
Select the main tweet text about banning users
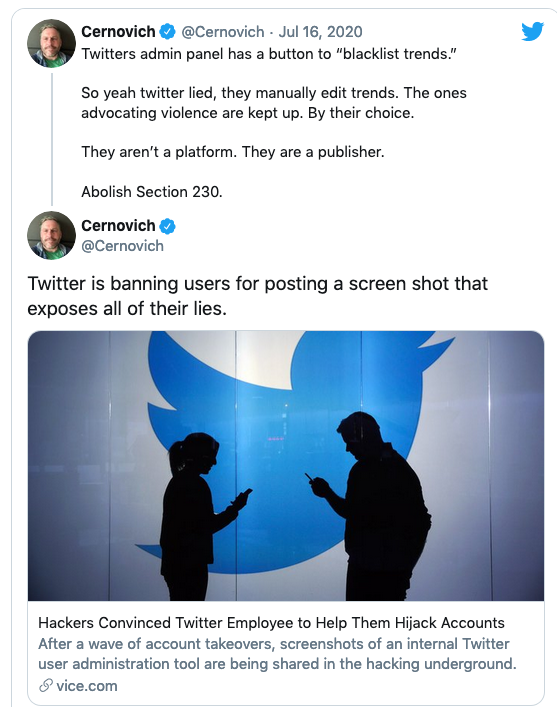click(x=258, y=296)
